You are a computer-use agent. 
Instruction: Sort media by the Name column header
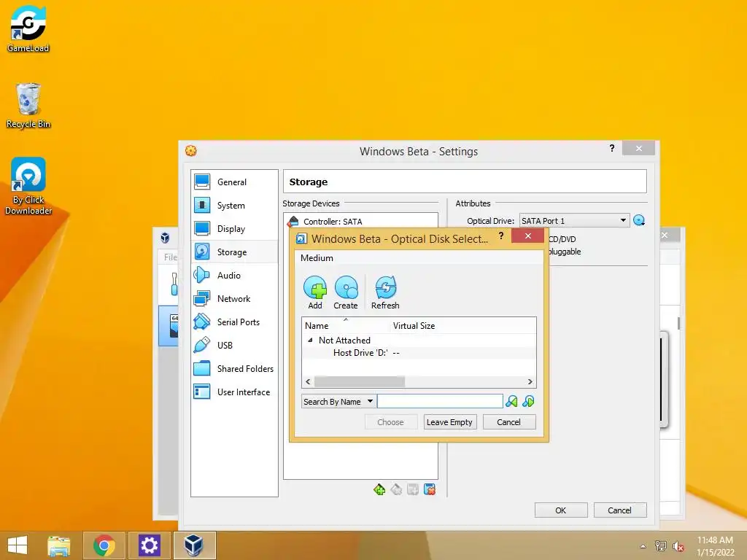click(346, 326)
